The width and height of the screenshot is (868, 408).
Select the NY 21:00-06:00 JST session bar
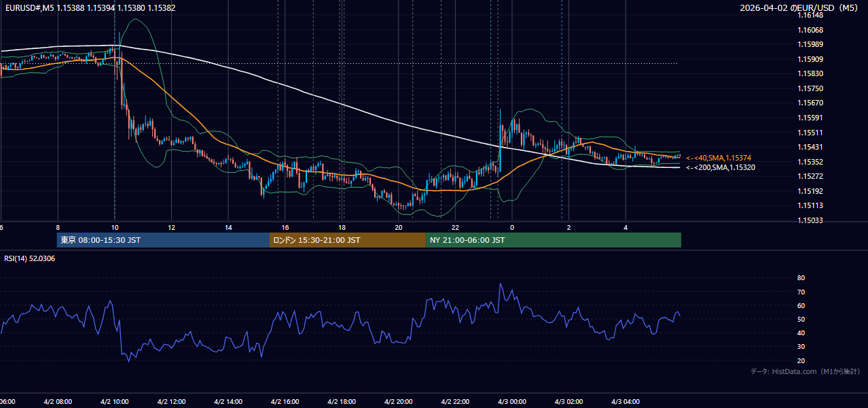[x=553, y=240]
